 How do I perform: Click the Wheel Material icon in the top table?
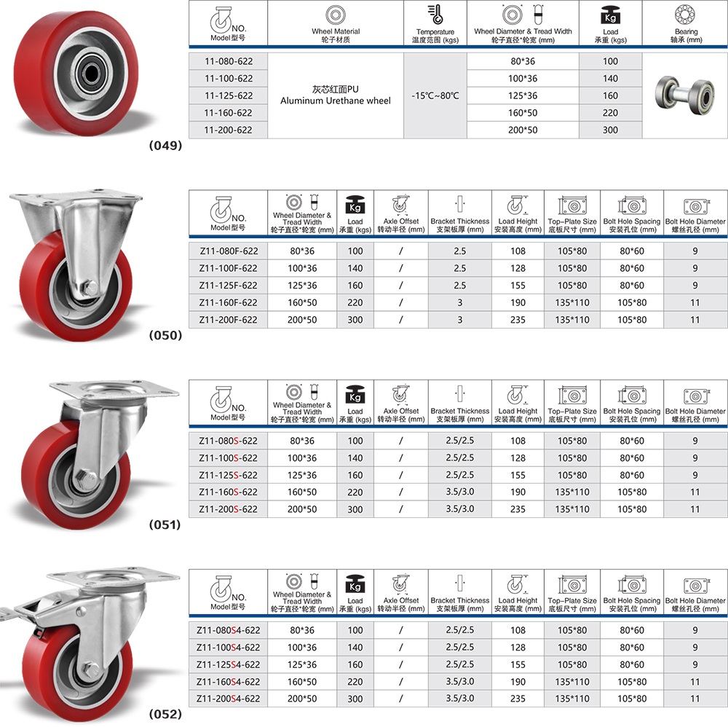pos(336,15)
